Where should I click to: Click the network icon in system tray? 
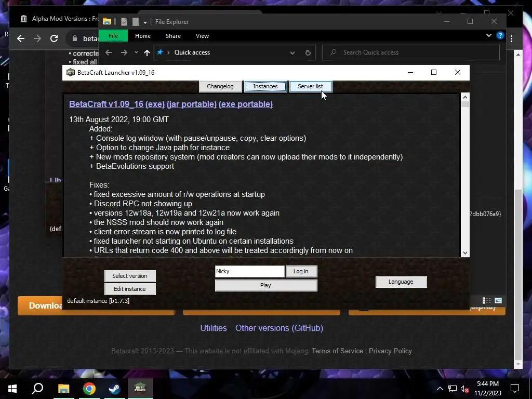(x=453, y=389)
